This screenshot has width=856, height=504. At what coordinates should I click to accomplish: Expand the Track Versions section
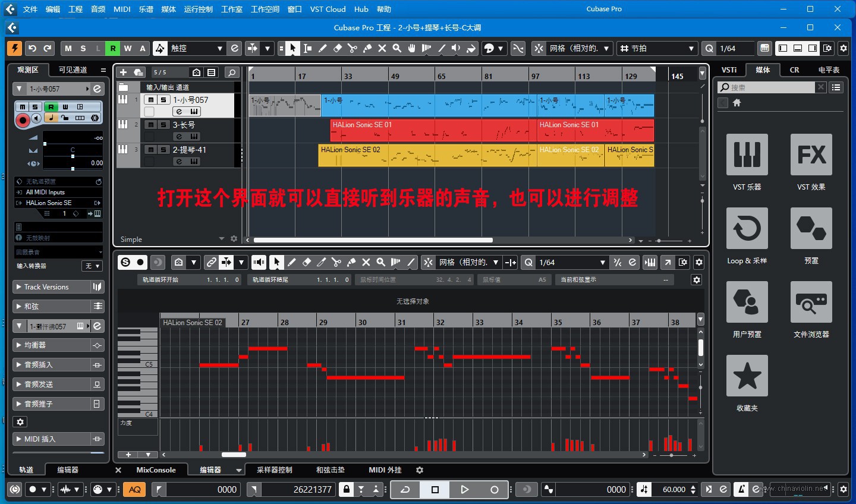(x=59, y=287)
